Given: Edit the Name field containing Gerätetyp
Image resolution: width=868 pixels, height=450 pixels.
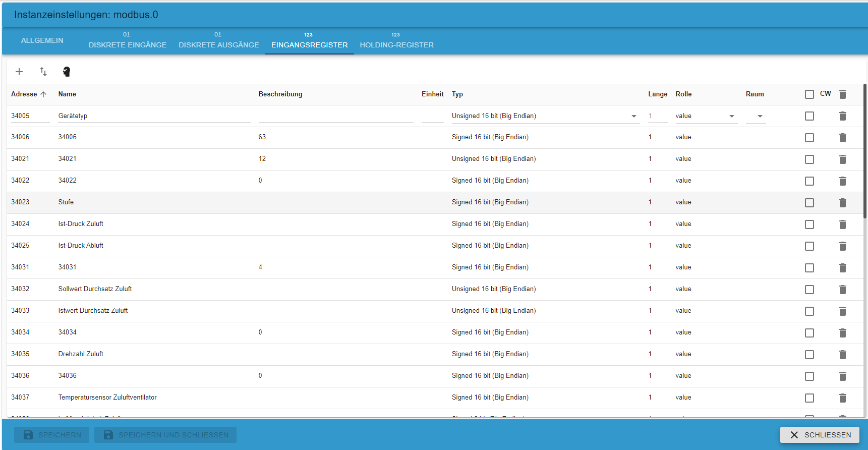Looking at the screenshot, I should 154,116.
